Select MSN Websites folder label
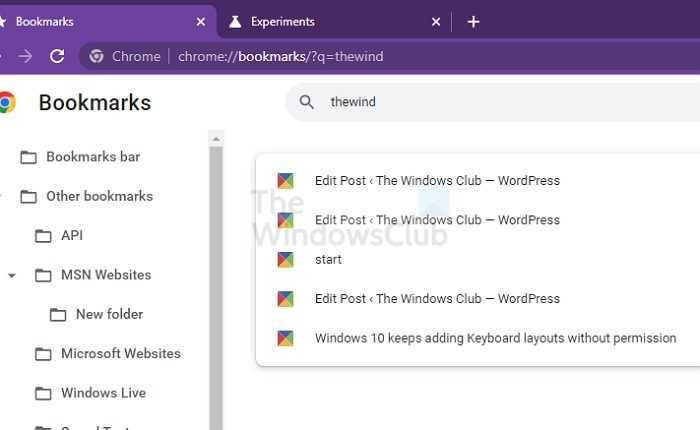700x430 pixels. pos(106,275)
